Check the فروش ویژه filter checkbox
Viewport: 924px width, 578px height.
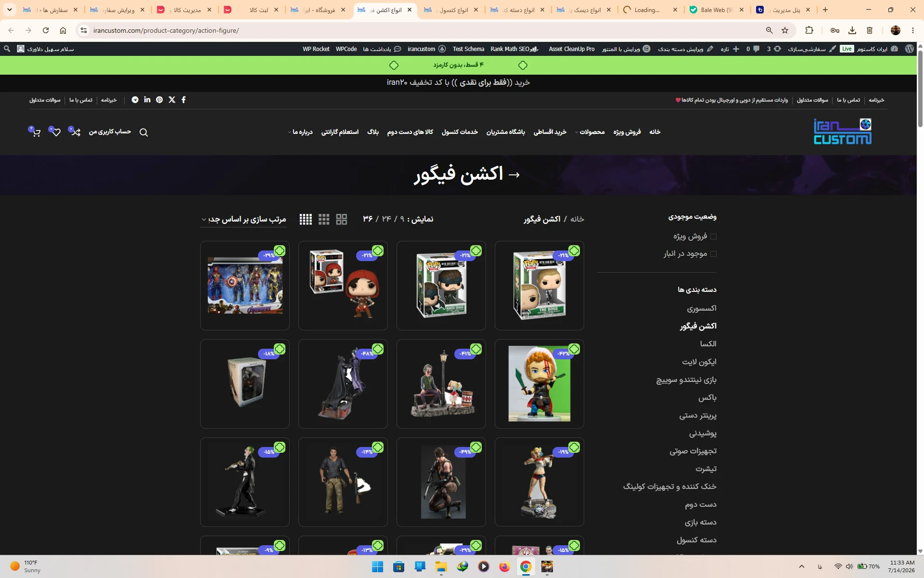click(714, 236)
